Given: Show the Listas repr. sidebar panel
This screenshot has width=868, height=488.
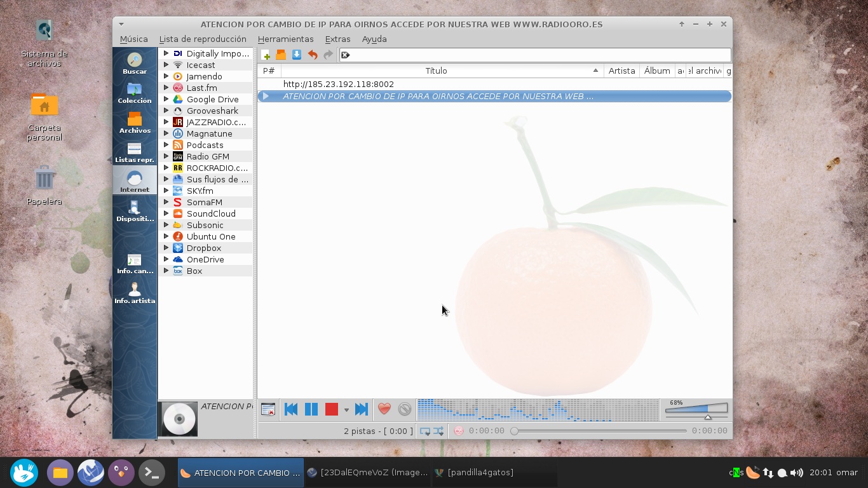Looking at the screenshot, I should point(135,152).
